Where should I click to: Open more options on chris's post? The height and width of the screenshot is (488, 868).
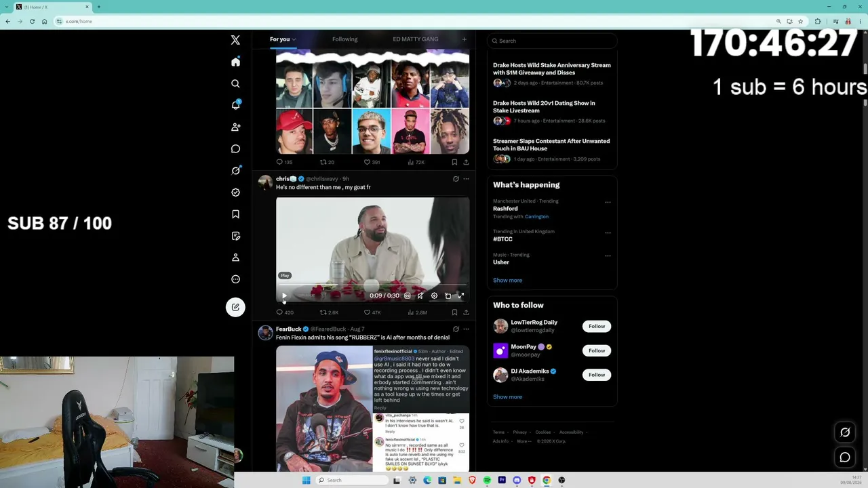click(466, 179)
